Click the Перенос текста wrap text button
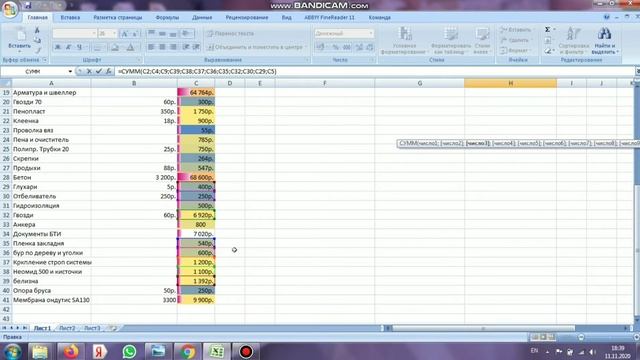 pyautogui.click(x=231, y=33)
